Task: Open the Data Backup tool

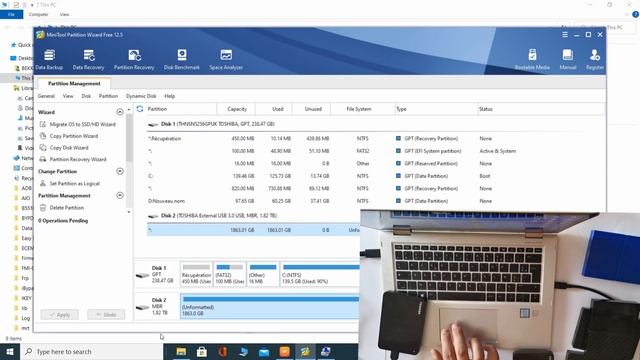Action: [49, 60]
